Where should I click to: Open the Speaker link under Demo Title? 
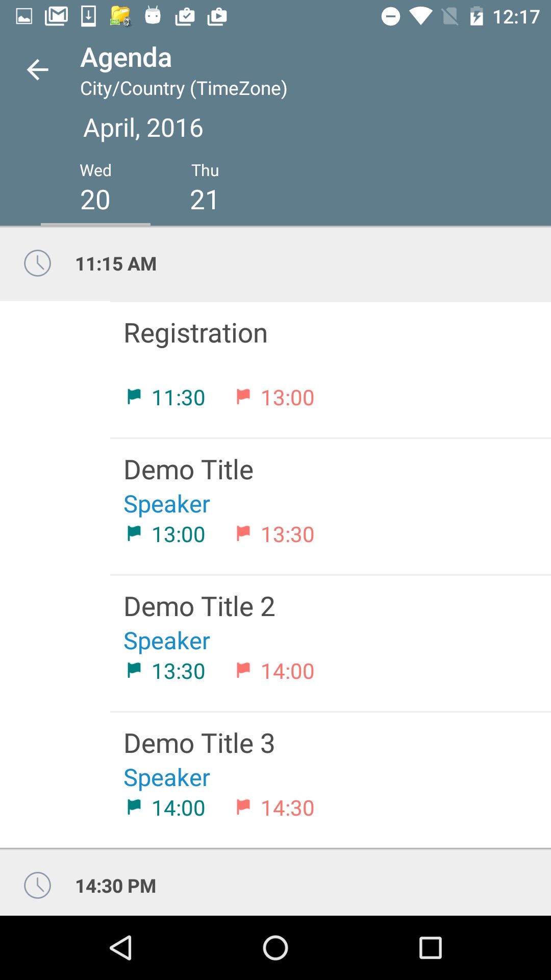tap(167, 504)
